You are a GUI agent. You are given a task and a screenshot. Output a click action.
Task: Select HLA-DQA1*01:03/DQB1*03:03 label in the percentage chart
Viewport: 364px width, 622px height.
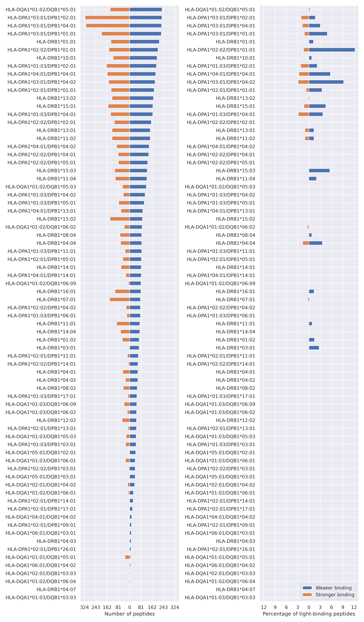tap(220, 598)
